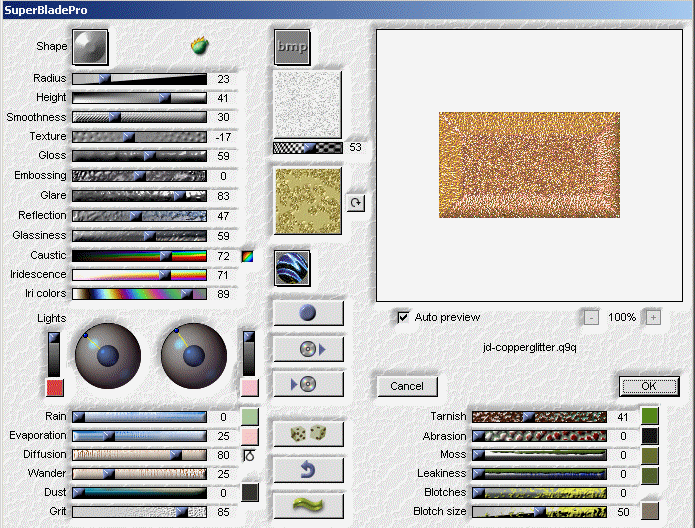Click the Shape sphere preview icon
The height and width of the screenshot is (528, 695).
click(x=90, y=47)
